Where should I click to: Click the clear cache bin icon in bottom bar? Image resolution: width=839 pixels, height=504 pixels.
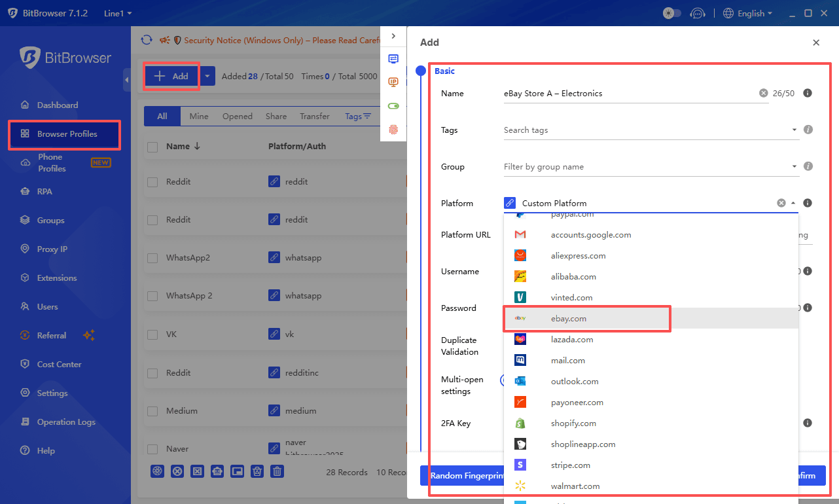258,471
